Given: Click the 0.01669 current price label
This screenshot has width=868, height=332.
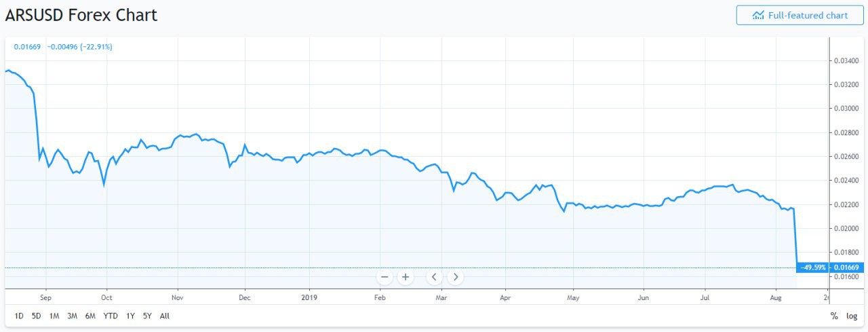Looking at the screenshot, I should tap(846, 268).
